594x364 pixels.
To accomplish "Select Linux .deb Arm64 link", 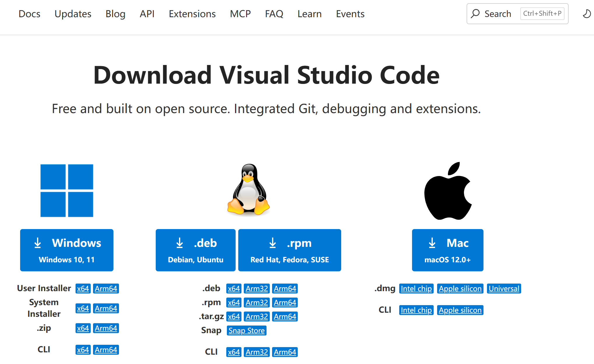I will (x=285, y=289).
